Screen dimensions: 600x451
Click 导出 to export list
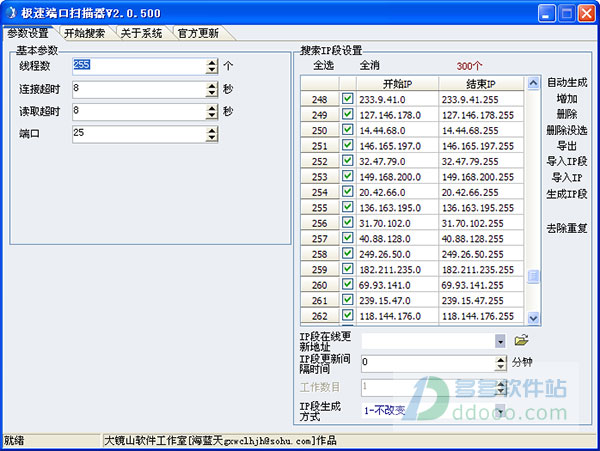click(x=567, y=146)
